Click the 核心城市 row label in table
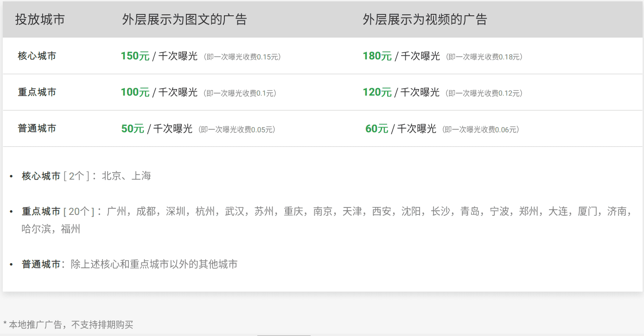The width and height of the screenshot is (644, 336). pos(37,56)
